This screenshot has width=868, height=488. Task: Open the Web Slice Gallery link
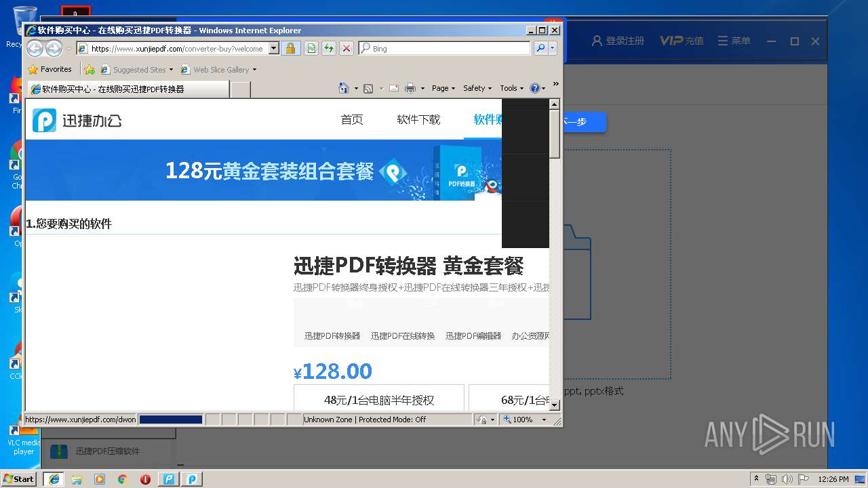(218, 69)
